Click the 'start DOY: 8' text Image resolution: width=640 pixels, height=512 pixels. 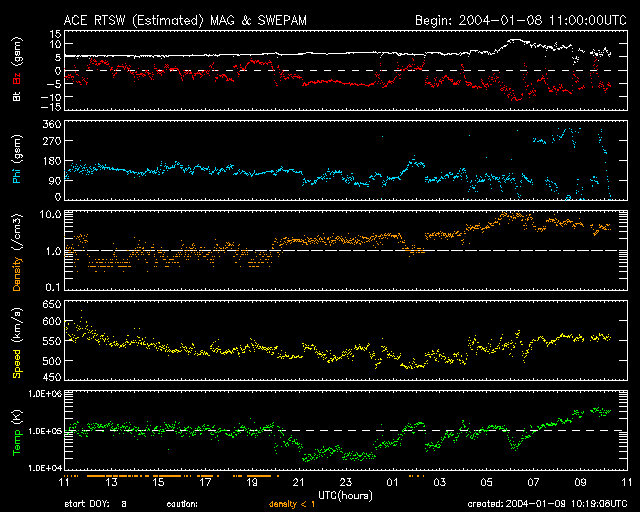[x=96, y=504]
